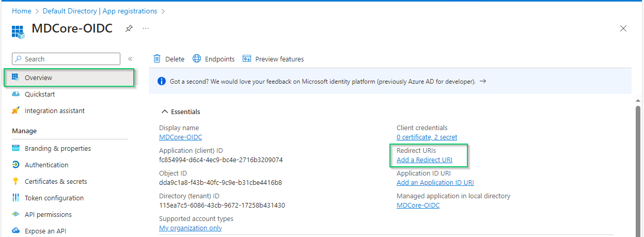Collapse the sidebar with double chevron

(x=130, y=59)
